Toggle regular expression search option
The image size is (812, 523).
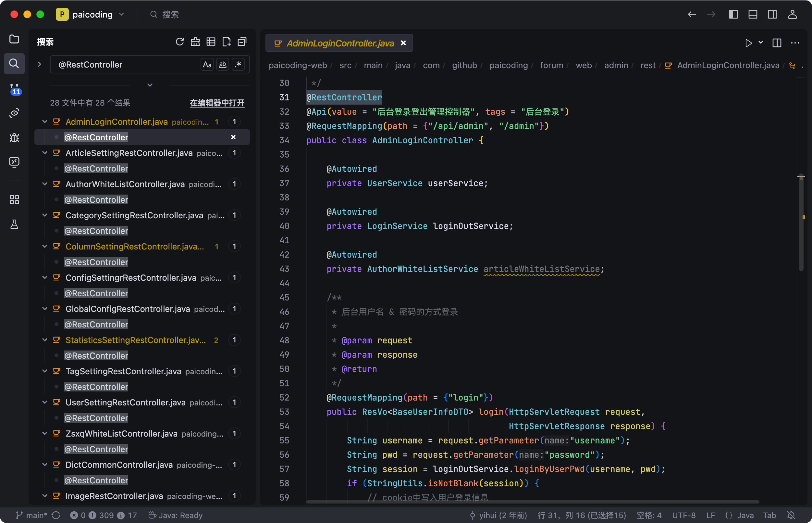click(238, 65)
